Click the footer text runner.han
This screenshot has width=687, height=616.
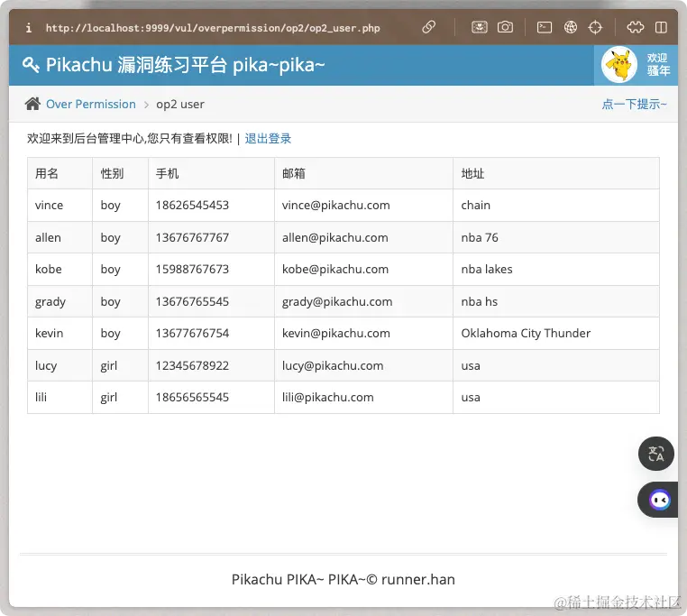(x=418, y=580)
